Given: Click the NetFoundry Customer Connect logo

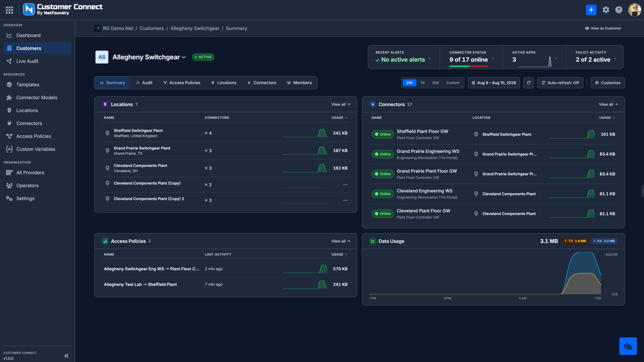Looking at the screenshot, I should (x=63, y=10).
